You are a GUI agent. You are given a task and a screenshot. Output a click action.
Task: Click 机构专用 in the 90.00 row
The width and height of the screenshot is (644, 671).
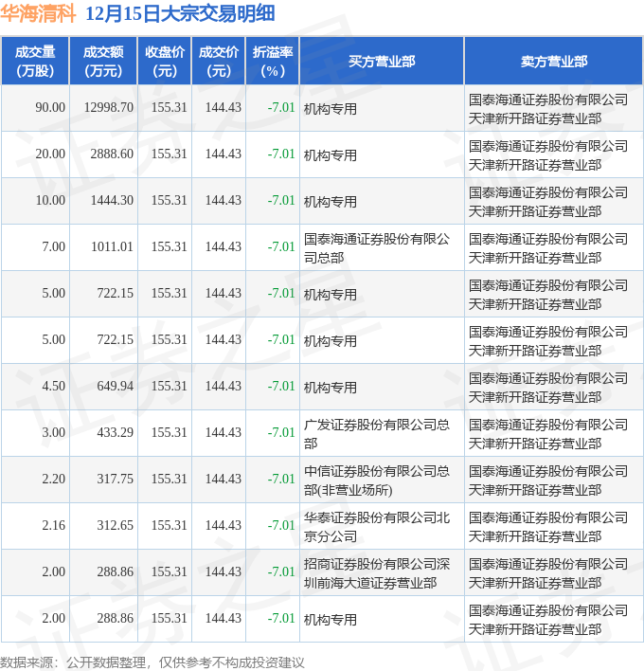[x=331, y=109]
